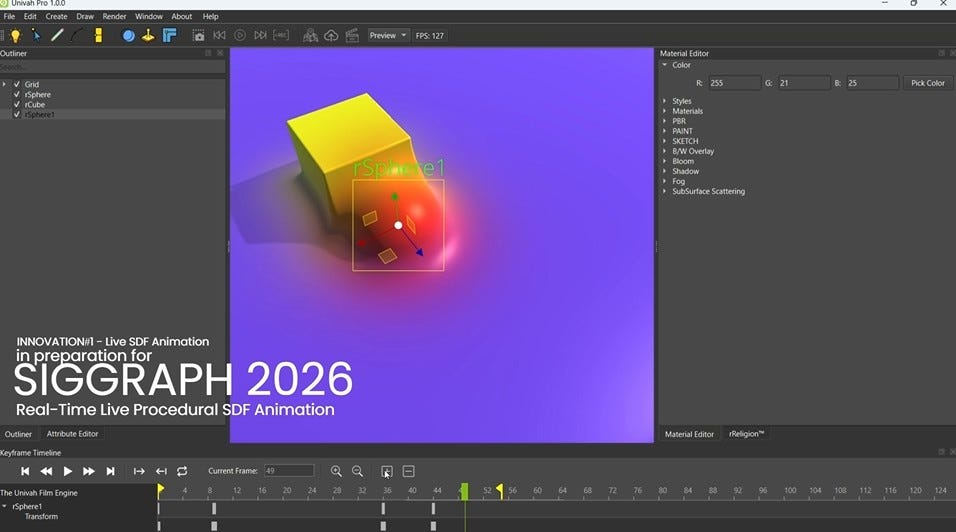Switch to the rReligion tab

pyautogui.click(x=746, y=434)
